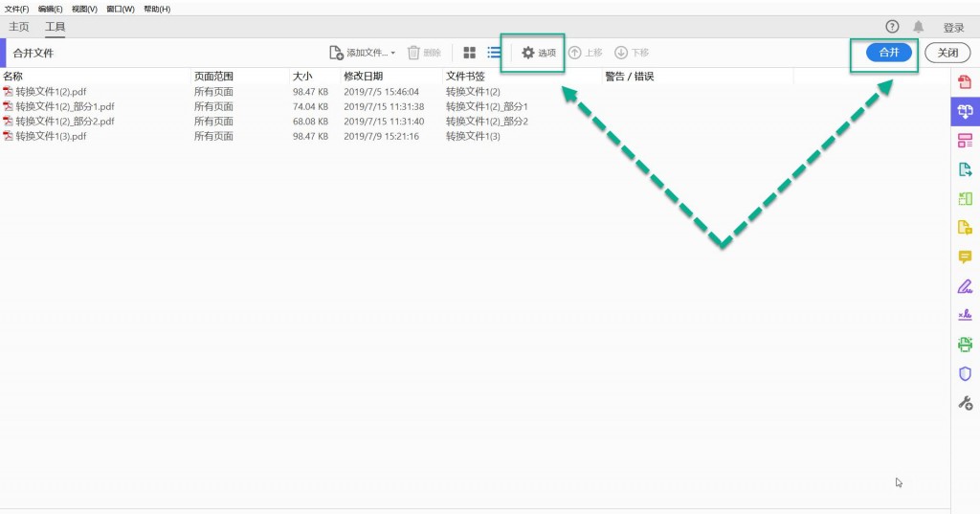Sort by the 名称 column header

pos(12,77)
